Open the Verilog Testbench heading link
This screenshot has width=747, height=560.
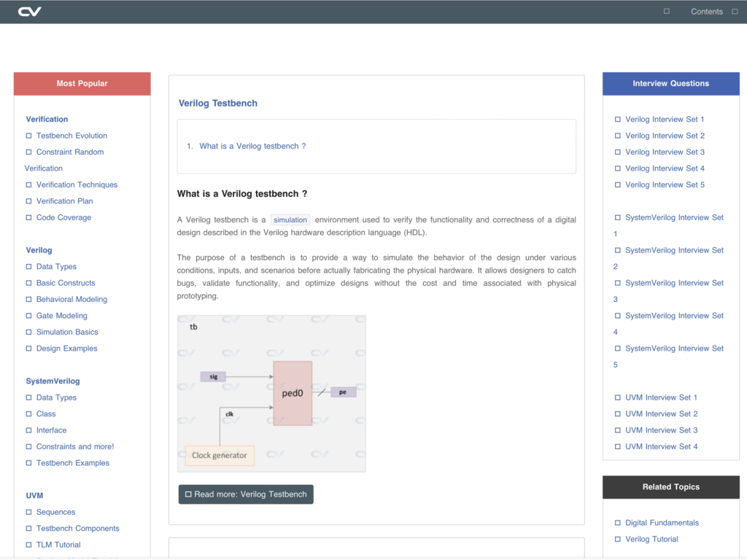point(218,104)
